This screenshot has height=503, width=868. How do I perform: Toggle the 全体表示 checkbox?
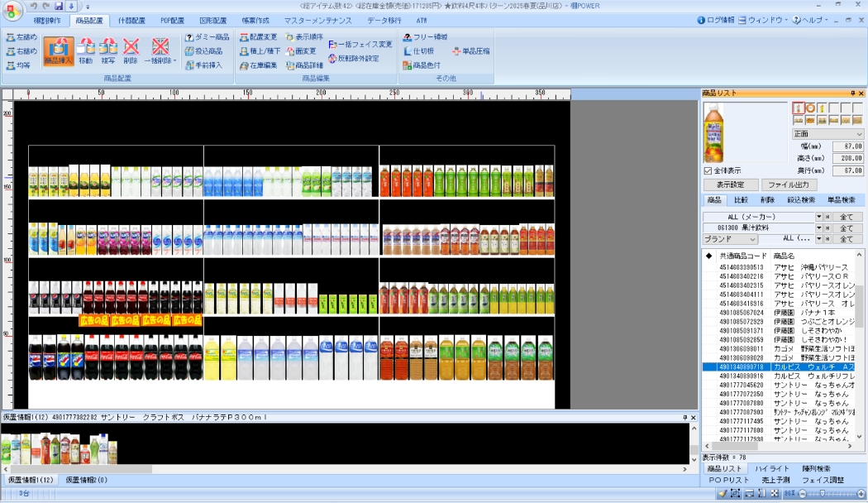pos(708,170)
